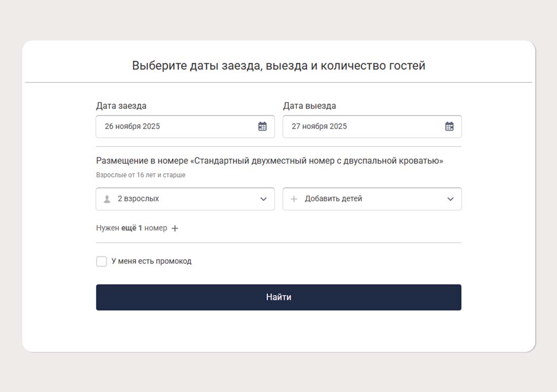Expand the "Добавить детей" dropdown chevron
The image size is (557, 392).
450,199
